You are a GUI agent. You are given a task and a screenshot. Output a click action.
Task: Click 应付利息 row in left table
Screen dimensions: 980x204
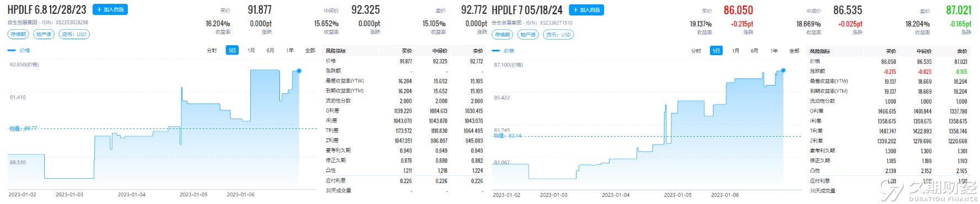[x=404, y=180]
